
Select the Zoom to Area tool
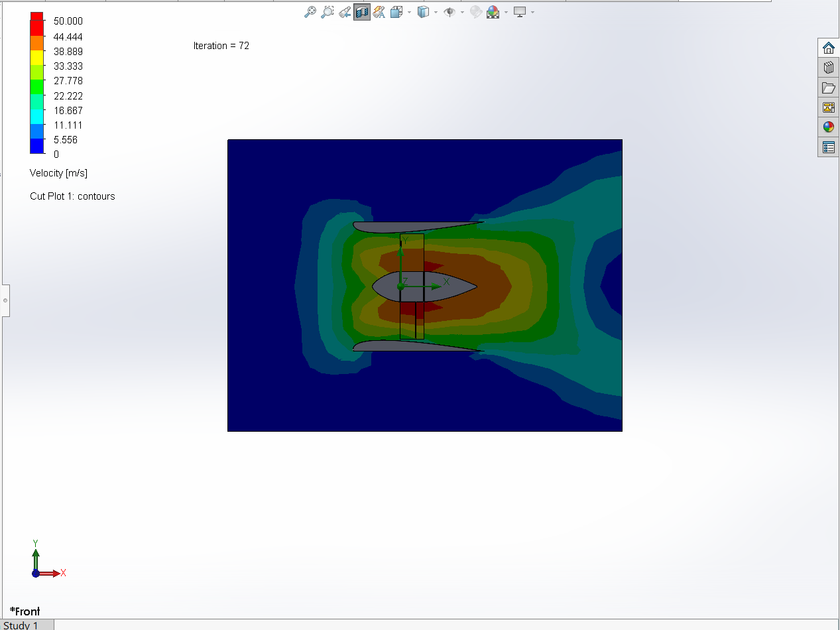pyautogui.click(x=328, y=12)
